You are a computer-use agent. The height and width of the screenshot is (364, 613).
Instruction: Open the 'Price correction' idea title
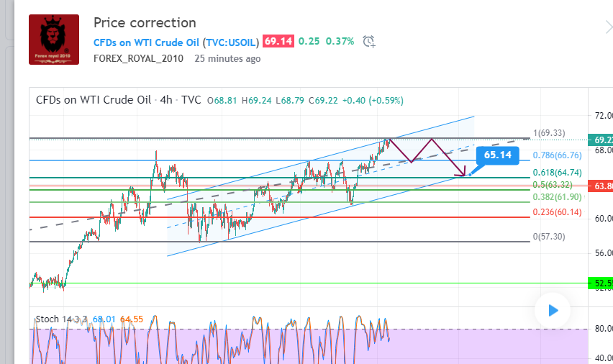coord(145,23)
